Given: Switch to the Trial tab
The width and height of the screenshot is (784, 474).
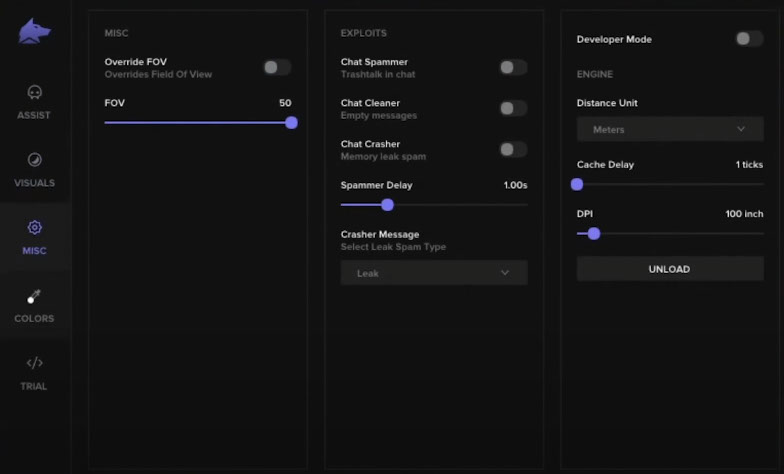Looking at the screenshot, I should point(34,371).
